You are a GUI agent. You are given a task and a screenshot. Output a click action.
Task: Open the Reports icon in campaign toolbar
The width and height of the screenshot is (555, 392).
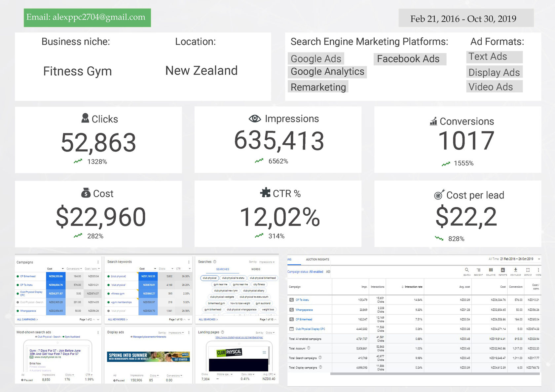pos(503,270)
